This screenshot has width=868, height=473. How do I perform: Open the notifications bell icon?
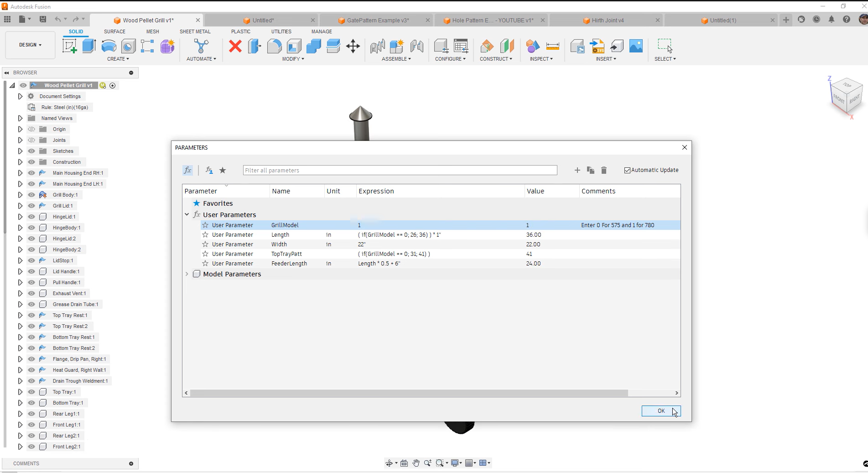coord(832,20)
